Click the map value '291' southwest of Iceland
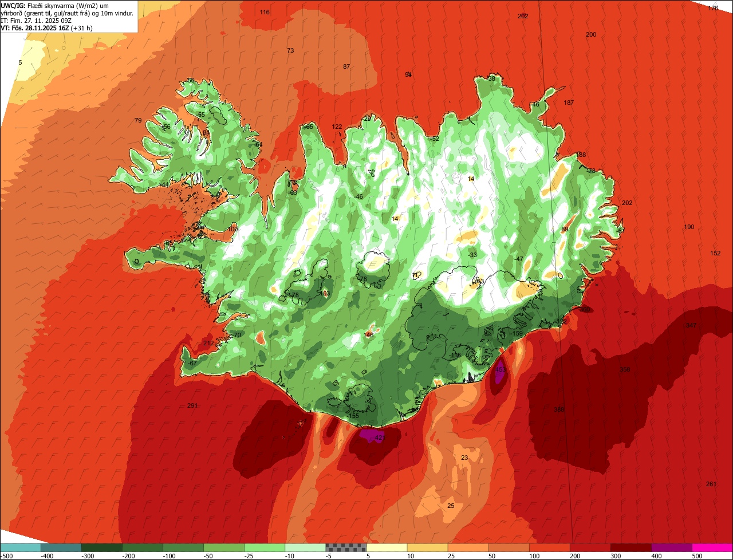Viewport: 733px width, 560px height. 192,406
